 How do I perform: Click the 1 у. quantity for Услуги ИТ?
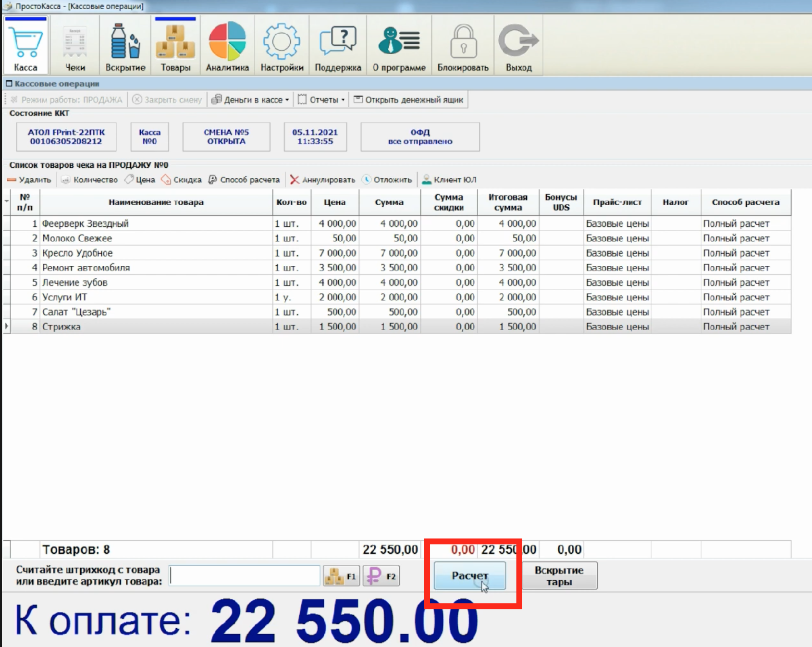[x=292, y=297]
